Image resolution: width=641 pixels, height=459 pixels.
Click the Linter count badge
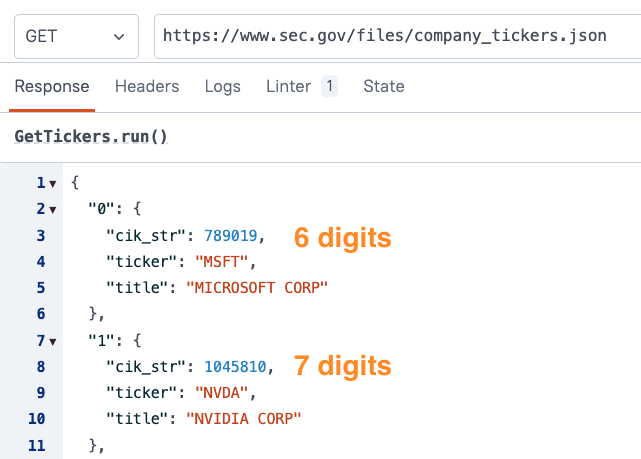tap(329, 86)
